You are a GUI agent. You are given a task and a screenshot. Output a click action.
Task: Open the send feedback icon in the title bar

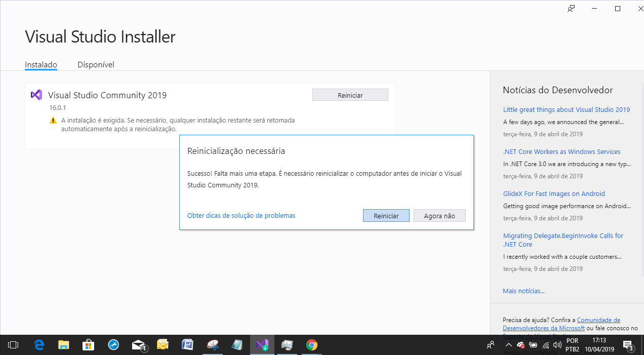point(571,9)
